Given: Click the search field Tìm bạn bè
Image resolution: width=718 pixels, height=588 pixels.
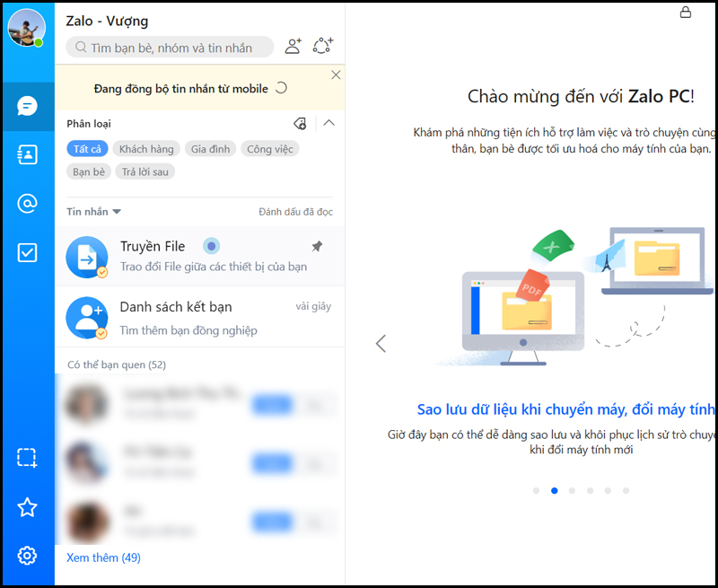Looking at the screenshot, I should [170, 48].
